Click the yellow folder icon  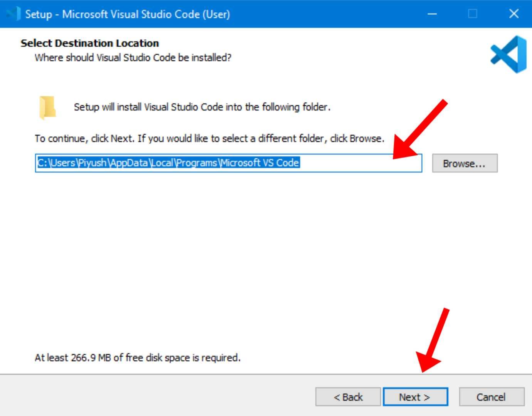click(48, 107)
